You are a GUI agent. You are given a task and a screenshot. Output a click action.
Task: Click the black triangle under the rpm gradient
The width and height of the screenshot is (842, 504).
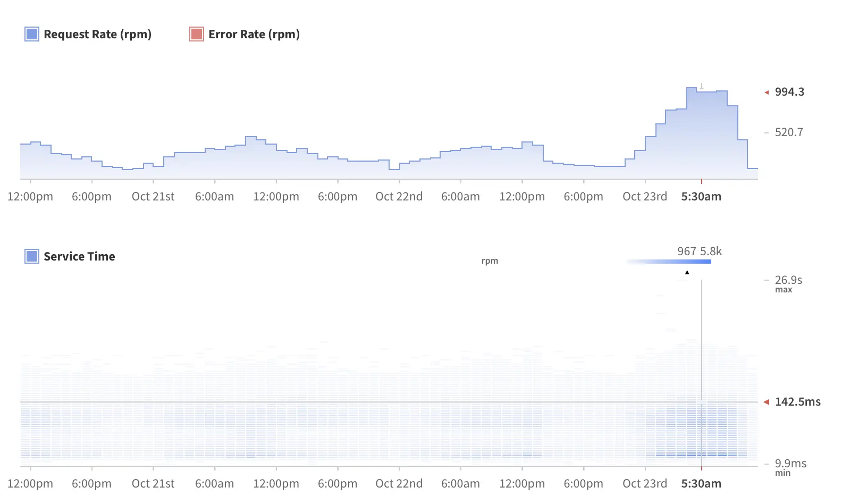(687, 272)
